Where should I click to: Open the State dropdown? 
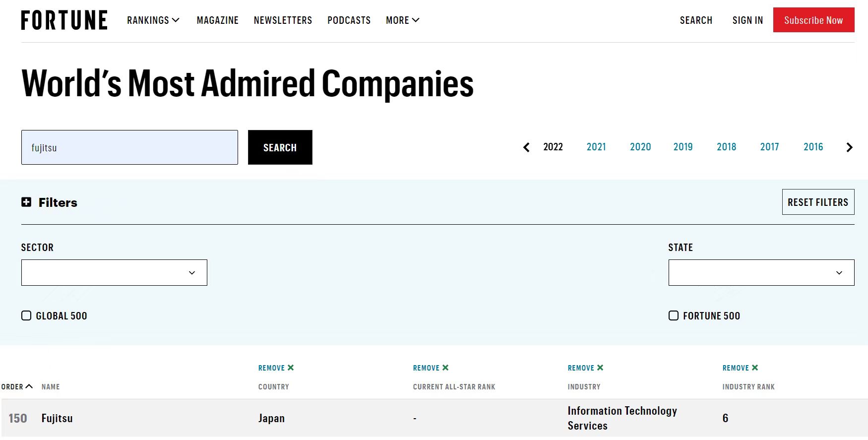(x=761, y=272)
